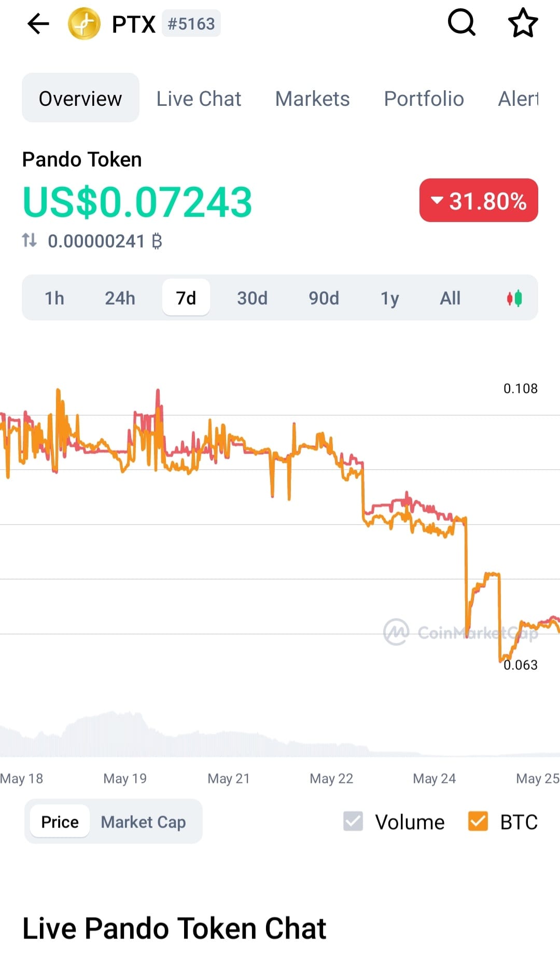Toggle the Volume checkbox
The width and height of the screenshot is (560, 967).
[x=353, y=821]
